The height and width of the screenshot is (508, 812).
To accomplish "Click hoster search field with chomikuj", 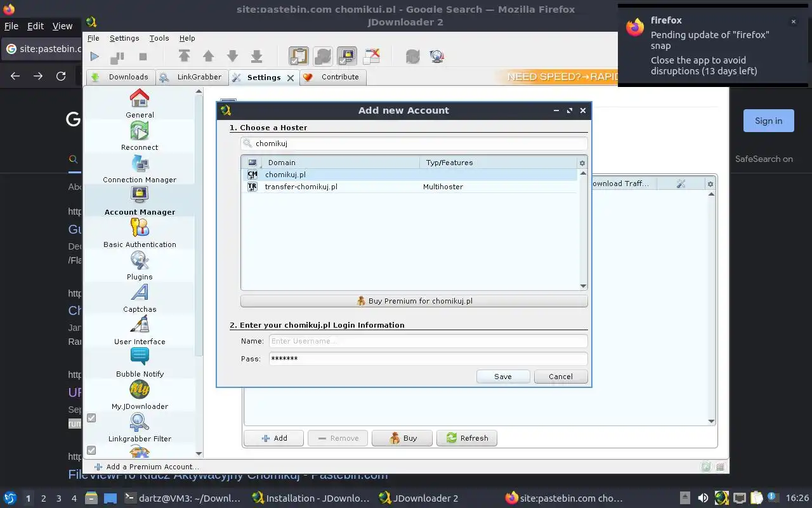I will (414, 144).
